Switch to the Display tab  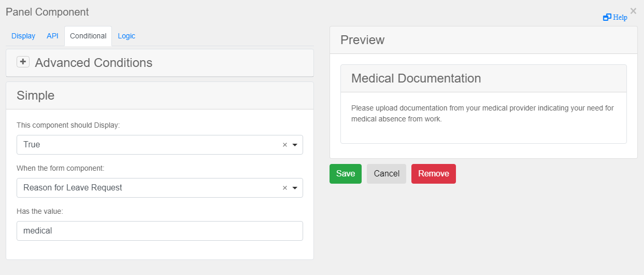[x=23, y=36]
